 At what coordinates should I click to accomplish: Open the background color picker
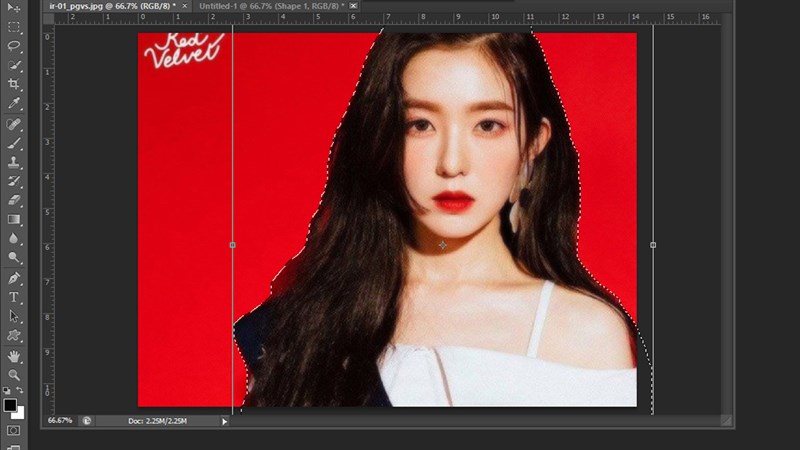coord(19,413)
